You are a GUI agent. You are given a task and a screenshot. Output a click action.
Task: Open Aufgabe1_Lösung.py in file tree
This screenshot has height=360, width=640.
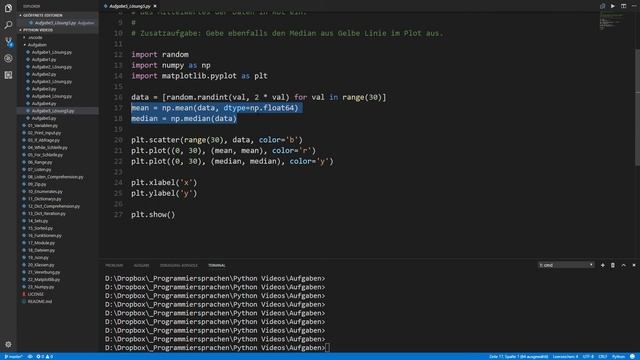point(51,52)
